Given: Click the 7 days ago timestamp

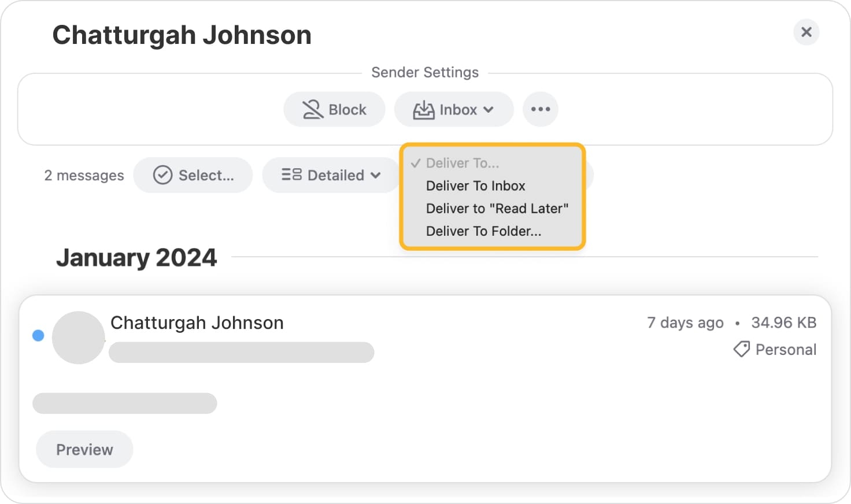Looking at the screenshot, I should (x=684, y=323).
